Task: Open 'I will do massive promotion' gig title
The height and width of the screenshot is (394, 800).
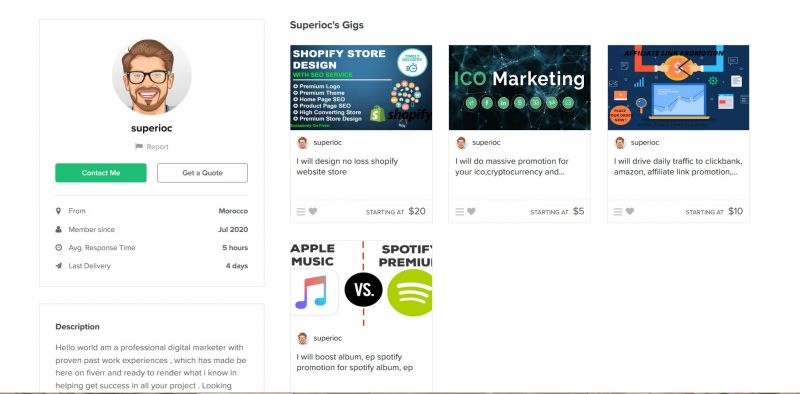Action: point(512,166)
